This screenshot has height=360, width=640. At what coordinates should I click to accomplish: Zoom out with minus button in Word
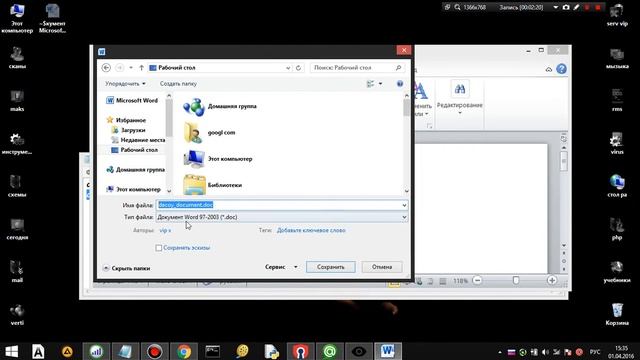[477, 280]
